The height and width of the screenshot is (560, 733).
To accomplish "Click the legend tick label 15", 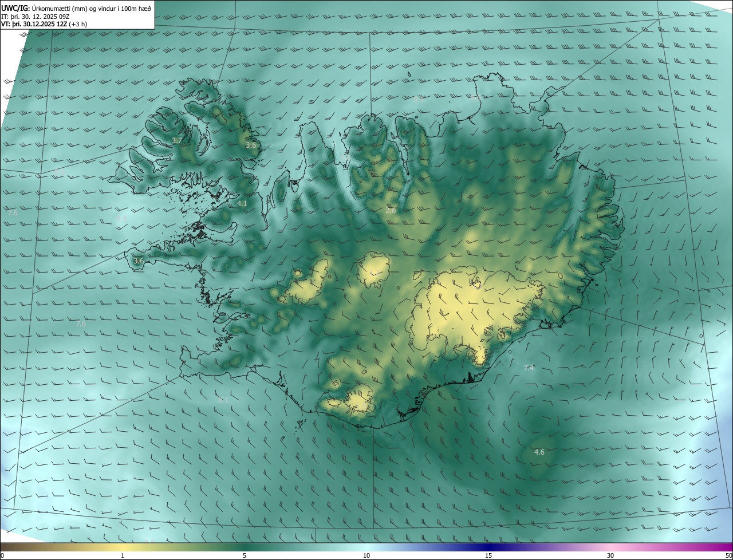I will coord(488,555).
